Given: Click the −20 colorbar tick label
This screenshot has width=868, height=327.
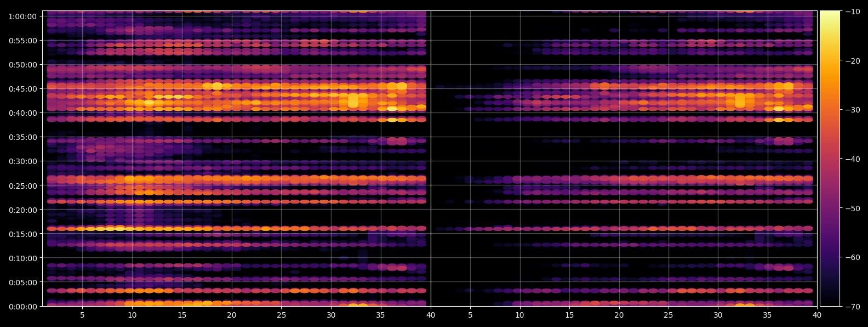Looking at the screenshot, I should click(852, 61).
